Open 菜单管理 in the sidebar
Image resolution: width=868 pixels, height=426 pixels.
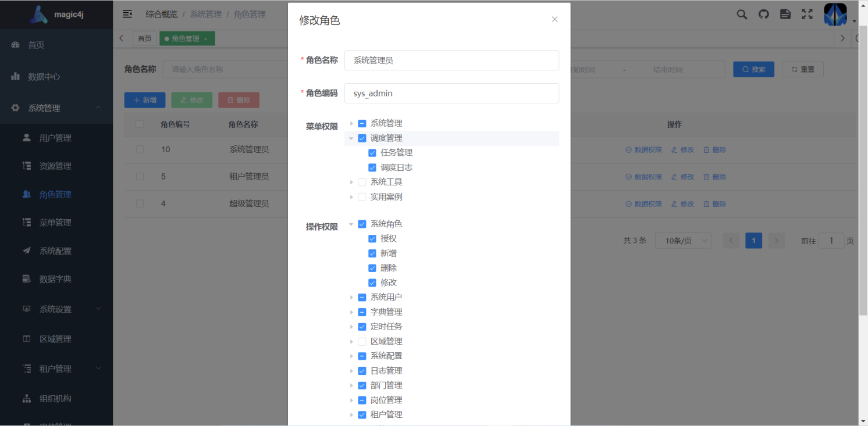pos(56,222)
